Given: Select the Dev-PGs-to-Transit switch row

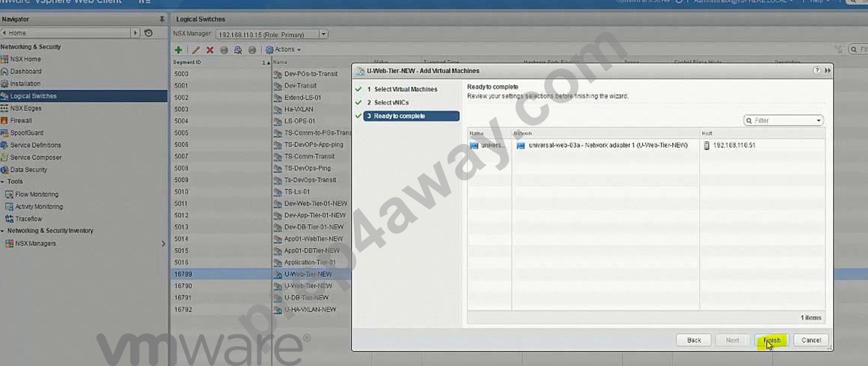Looking at the screenshot, I should coord(311,74).
